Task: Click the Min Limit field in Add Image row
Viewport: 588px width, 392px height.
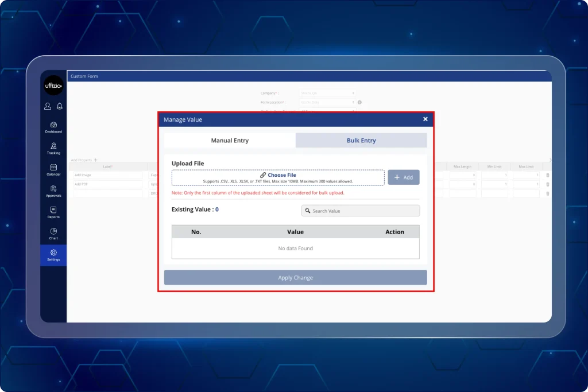Action: pyautogui.click(x=494, y=175)
